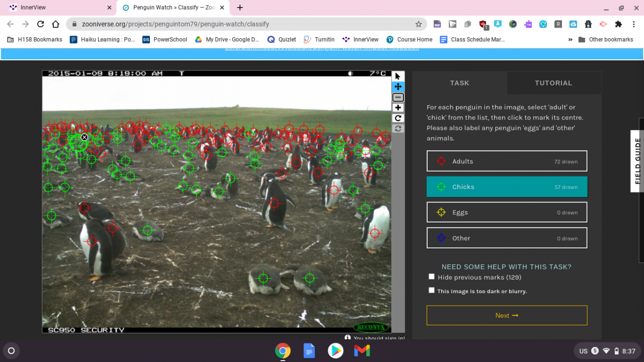Click the bear extension icon
This screenshot has height=362, width=644.
(x=588, y=24)
